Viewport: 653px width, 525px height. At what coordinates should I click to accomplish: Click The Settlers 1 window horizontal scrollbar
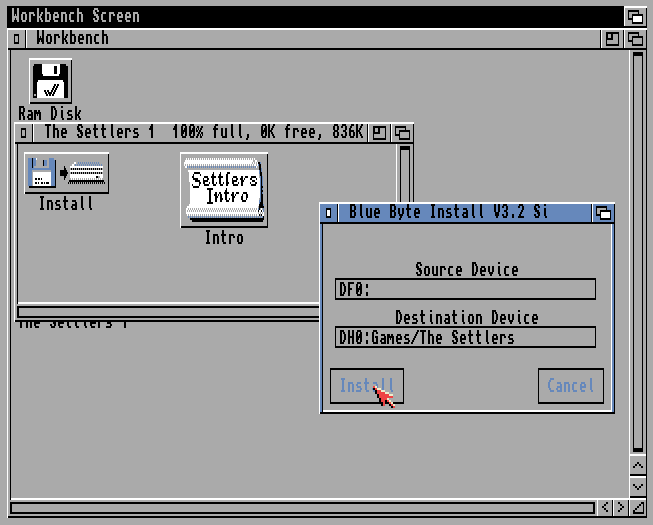tap(168, 312)
